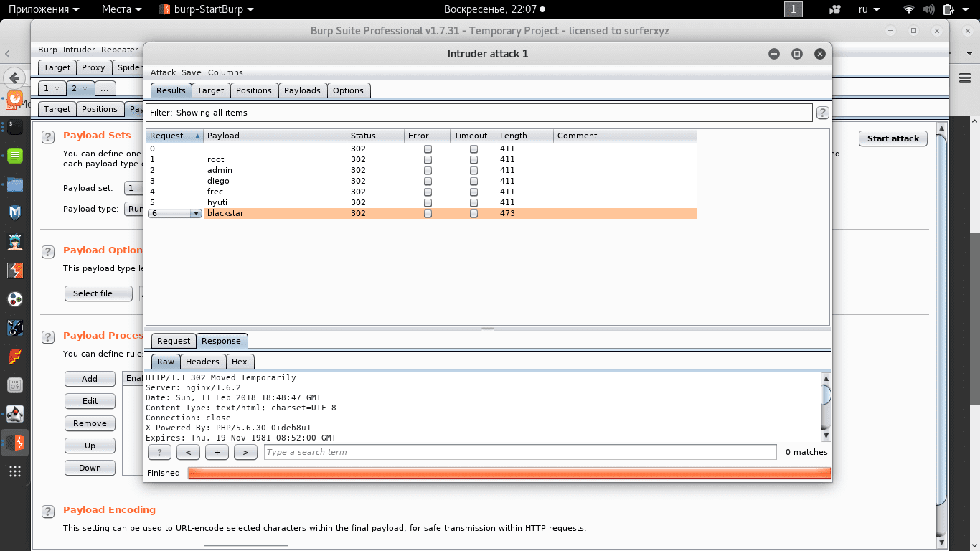Toggle Error checkbox for the blackstar row

pyautogui.click(x=428, y=213)
